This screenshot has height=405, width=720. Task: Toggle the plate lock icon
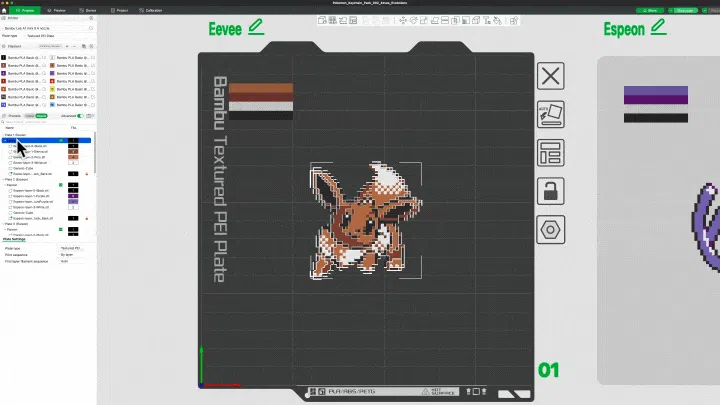pos(551,191)
